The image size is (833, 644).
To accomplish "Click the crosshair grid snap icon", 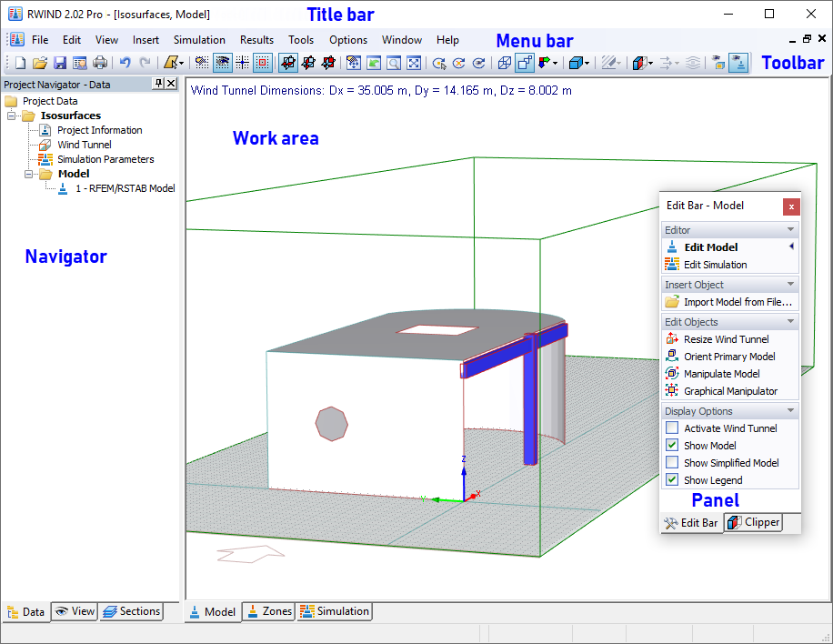I will click(x=242, y=63).
